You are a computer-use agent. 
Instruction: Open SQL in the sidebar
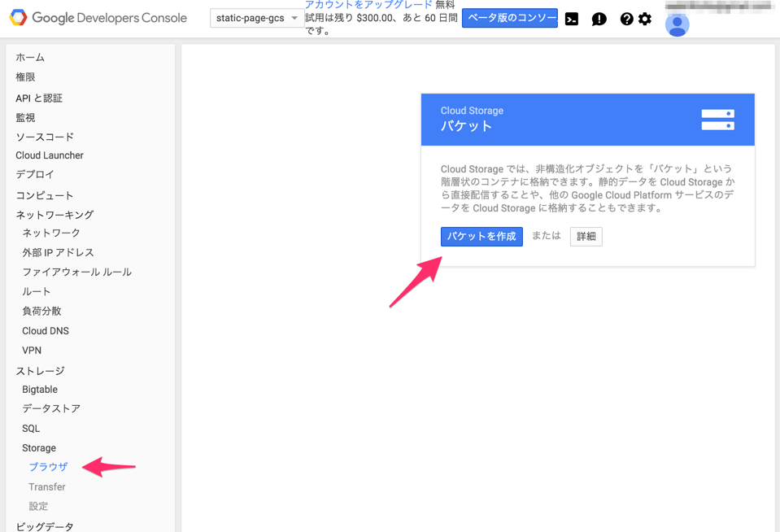pyautogui.click(x=31, y=429)
